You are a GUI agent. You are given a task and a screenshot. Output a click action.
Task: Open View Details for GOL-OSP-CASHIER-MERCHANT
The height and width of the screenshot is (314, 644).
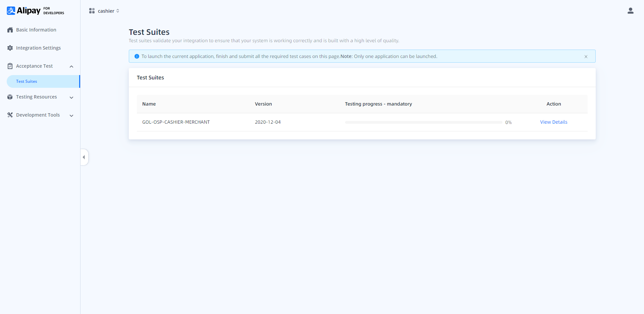point(553,122)
